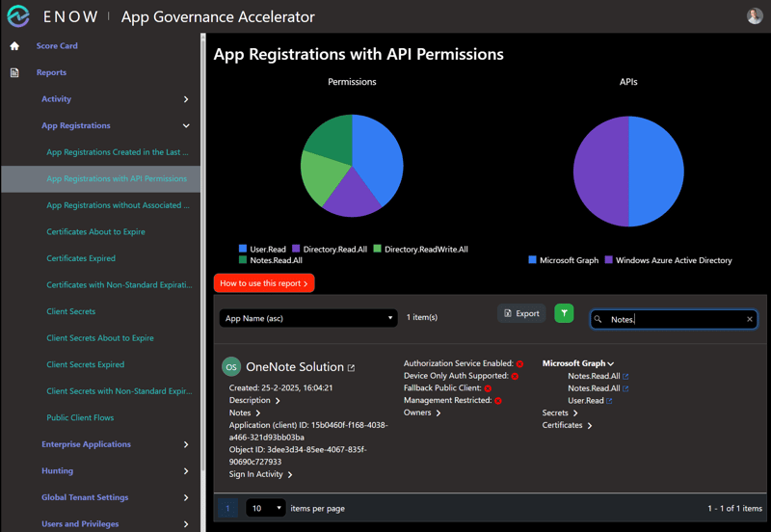Screen dimensions: 771x532
Task: Toggle User.Read legend swatch
Action: (243, 249)
